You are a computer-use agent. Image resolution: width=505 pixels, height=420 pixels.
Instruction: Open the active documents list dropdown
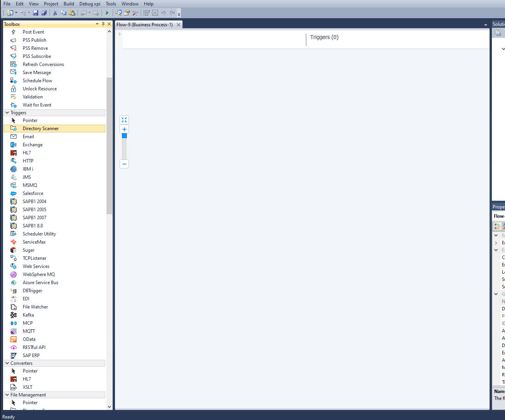click(x=486, y=25)
